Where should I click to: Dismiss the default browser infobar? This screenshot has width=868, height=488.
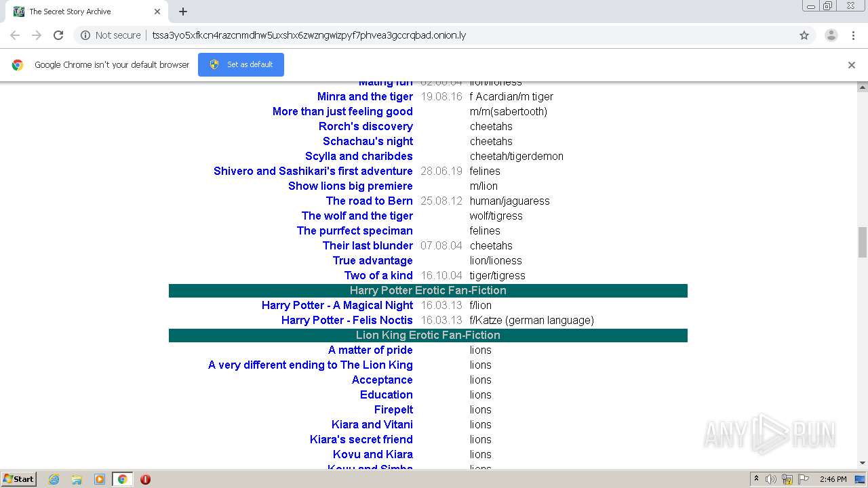pos(852,65)
